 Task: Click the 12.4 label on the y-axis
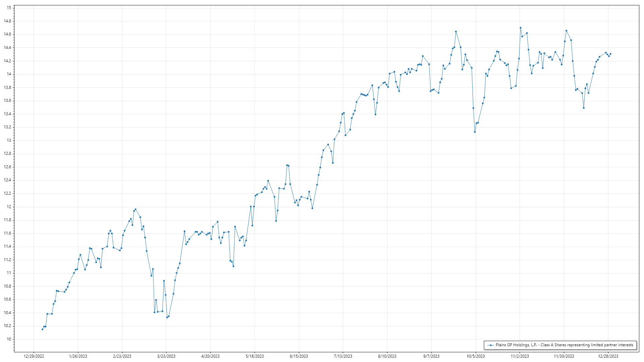pyautogui.click(x=7, y=180)
